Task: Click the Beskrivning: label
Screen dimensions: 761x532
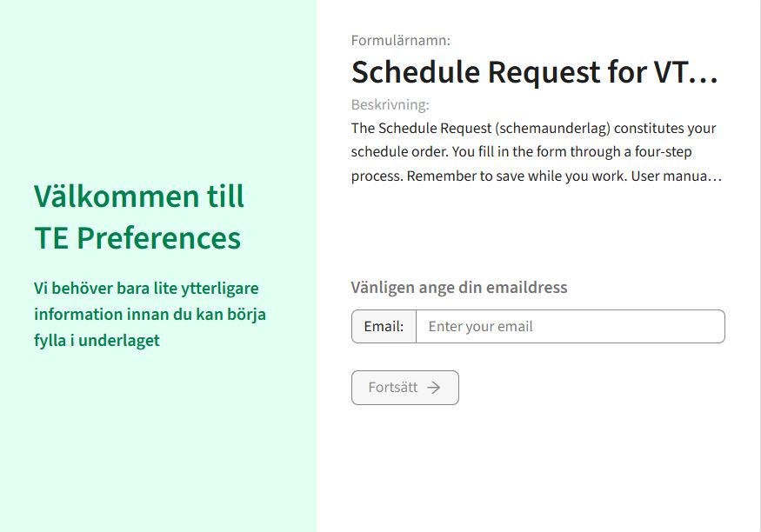Action: (x=388, y=104)
